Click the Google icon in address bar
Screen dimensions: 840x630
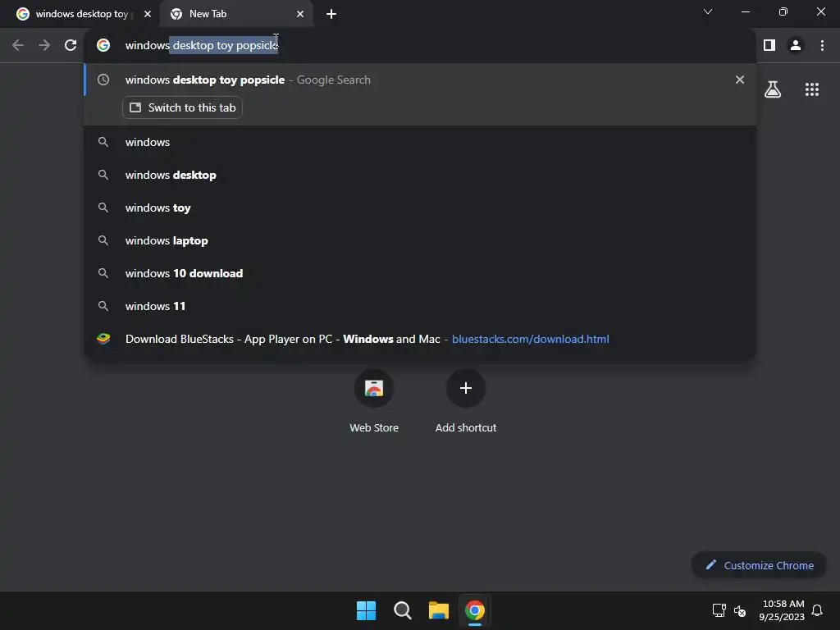pos(103,46)
